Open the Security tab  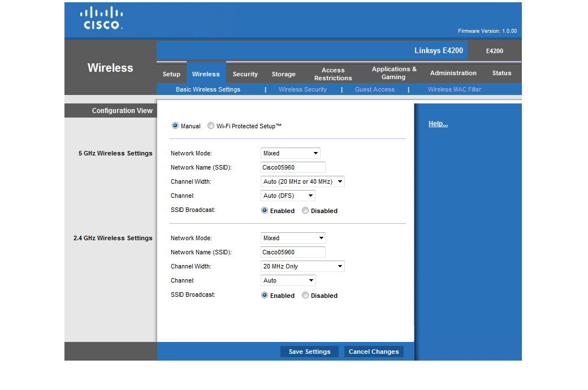[245, 74]
